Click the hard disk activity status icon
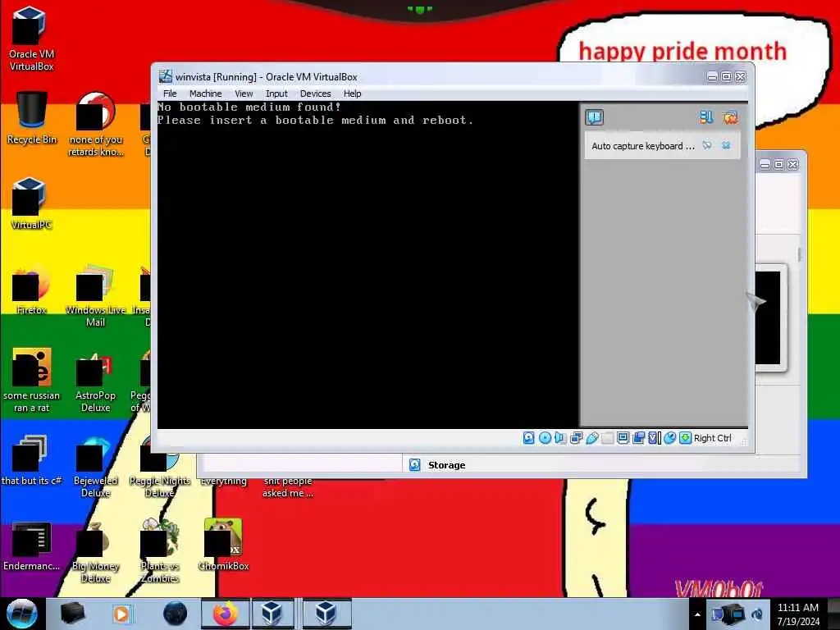The image size is (840, 630). (528, 438)
